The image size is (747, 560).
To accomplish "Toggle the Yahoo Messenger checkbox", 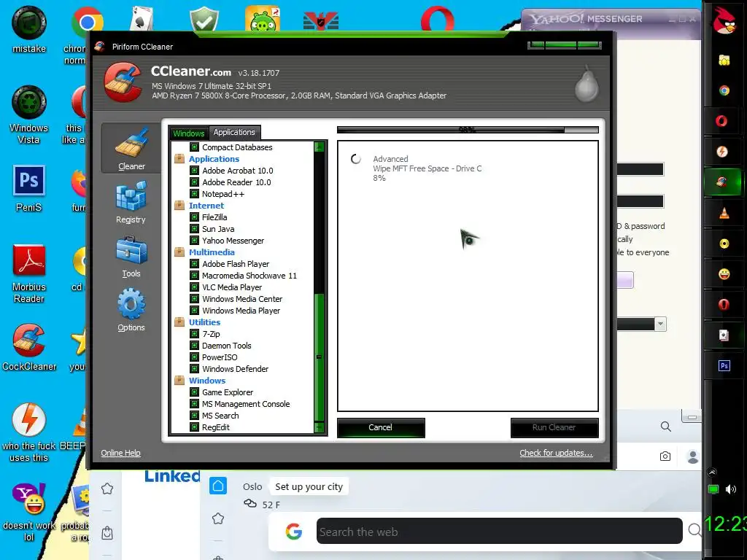I will tap(194, 241).
